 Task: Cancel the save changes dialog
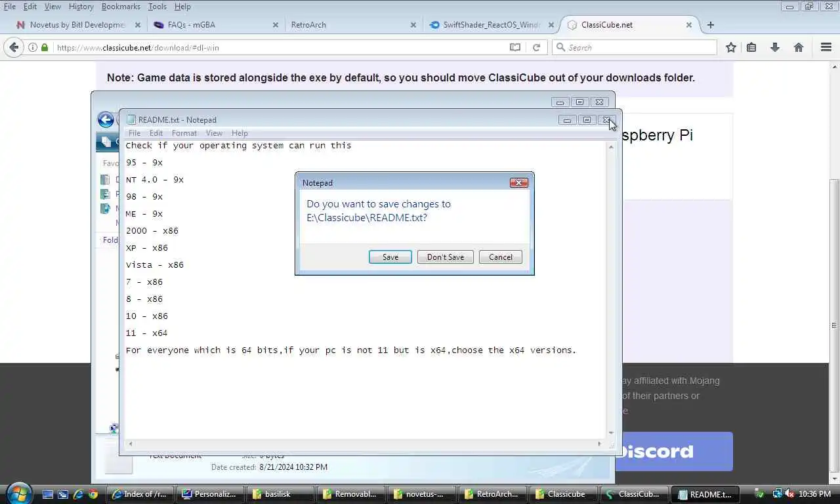point(501,257)
